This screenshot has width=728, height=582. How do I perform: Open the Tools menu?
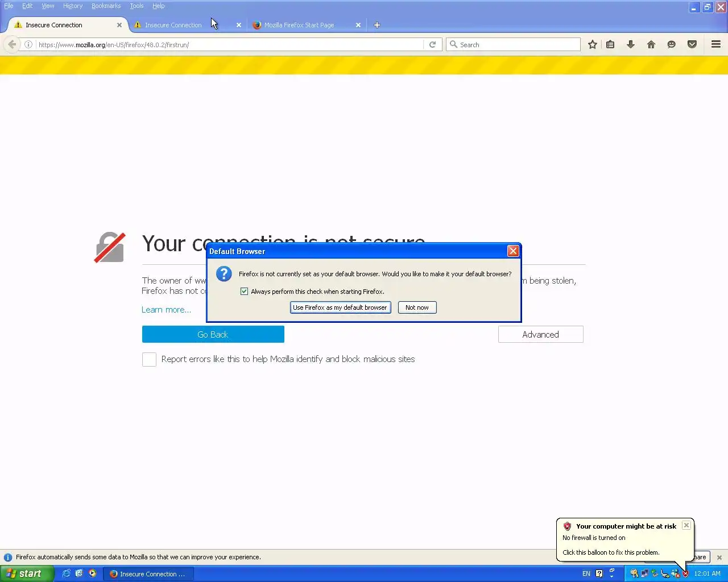coord(136,6)
